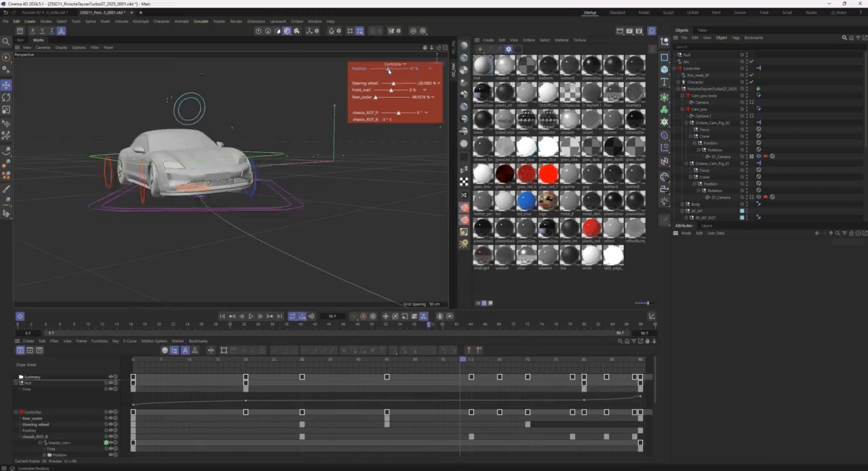Switch timeline to Dope Sheet mode icon
Image resolution: width=868 pixels, height=471 pixels.
tap(20, 350)
